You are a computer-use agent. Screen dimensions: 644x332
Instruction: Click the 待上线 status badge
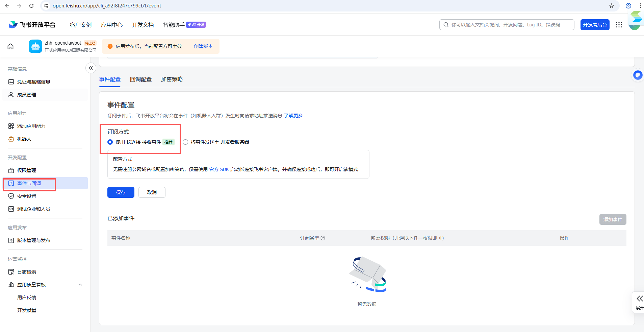point(90,43)
